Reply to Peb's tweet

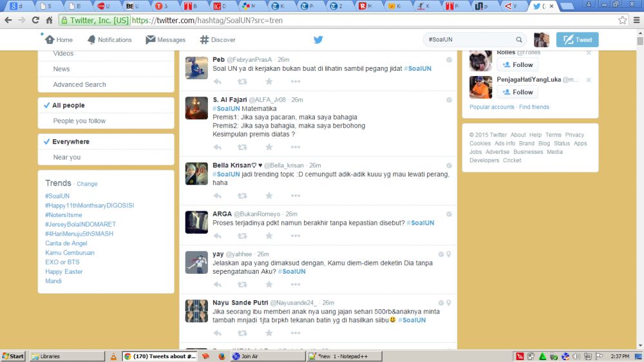(217, 82)
